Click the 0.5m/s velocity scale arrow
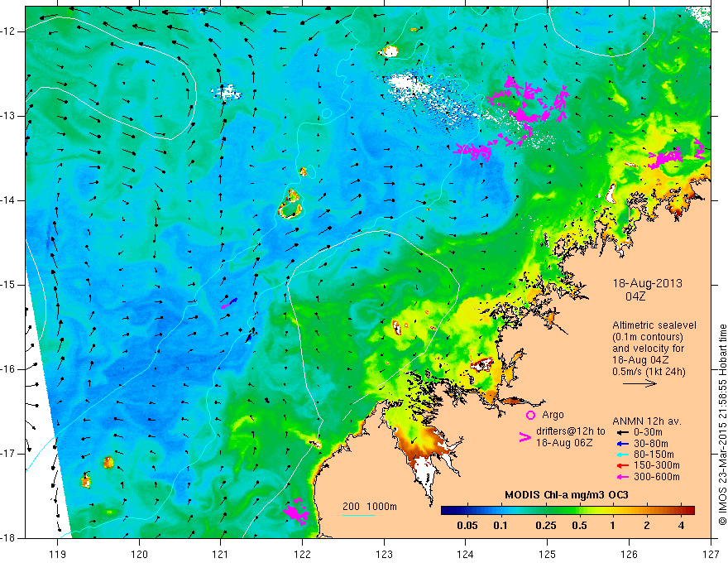Screen dimensions: 728x563 (639, 383)
